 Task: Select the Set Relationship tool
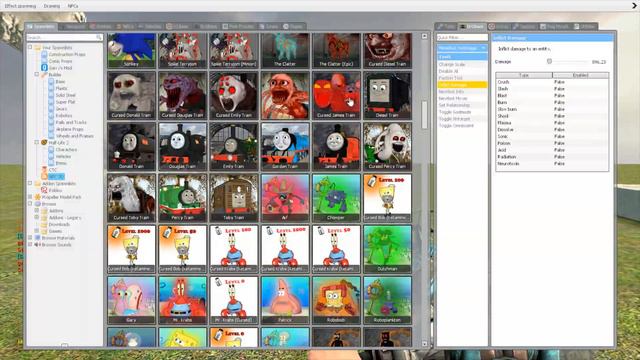click(x=462, y=105)
